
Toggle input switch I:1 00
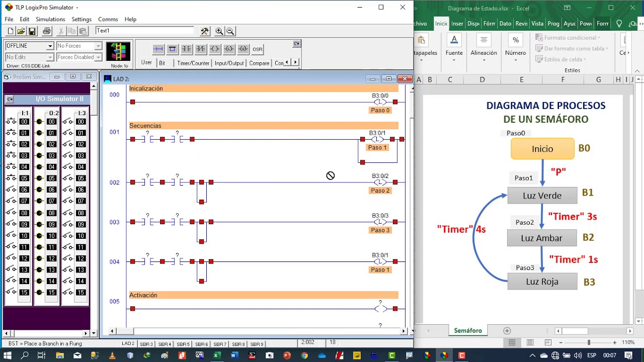pos(11,122)
